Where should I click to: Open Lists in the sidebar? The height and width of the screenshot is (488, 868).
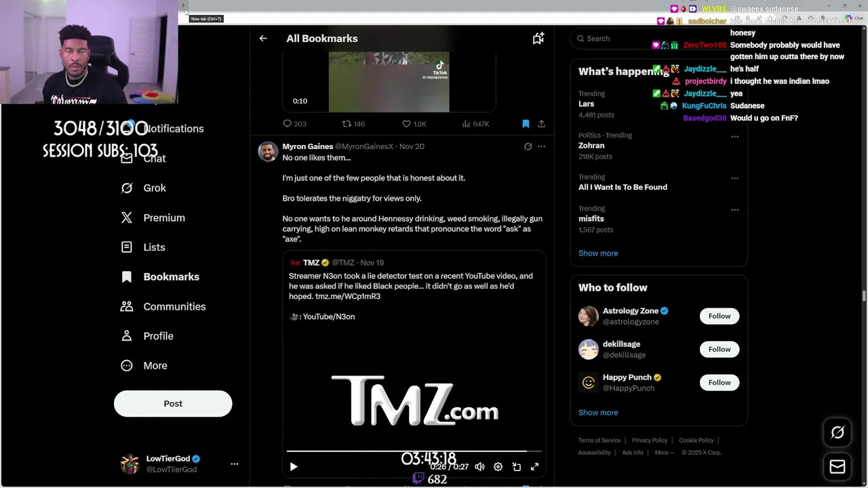coord(143,247)
